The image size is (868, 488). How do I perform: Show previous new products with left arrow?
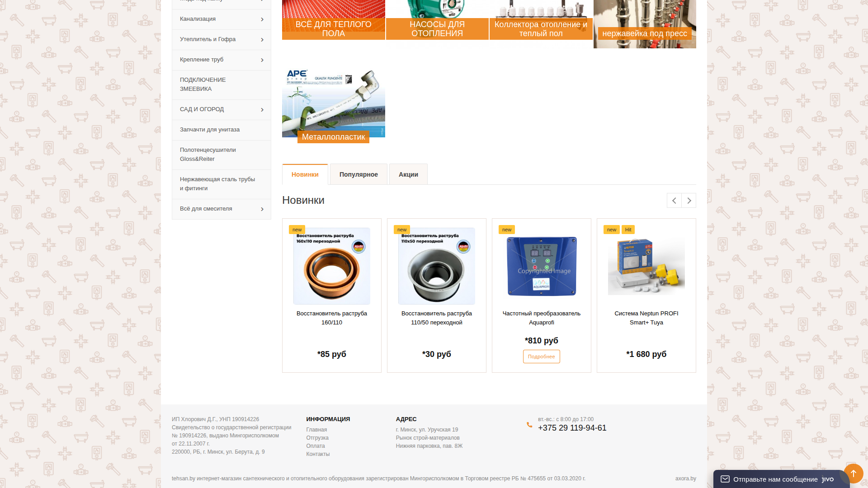(674, 201)
